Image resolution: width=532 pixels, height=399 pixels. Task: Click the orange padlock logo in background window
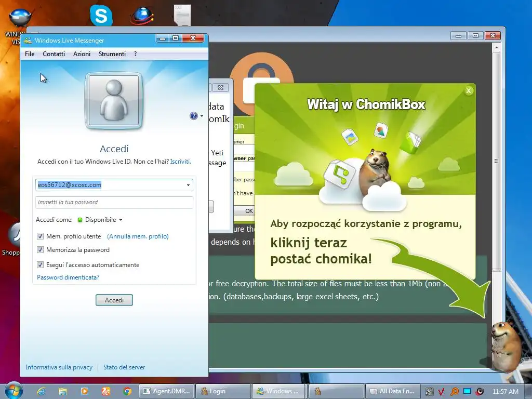pos(261,83)
